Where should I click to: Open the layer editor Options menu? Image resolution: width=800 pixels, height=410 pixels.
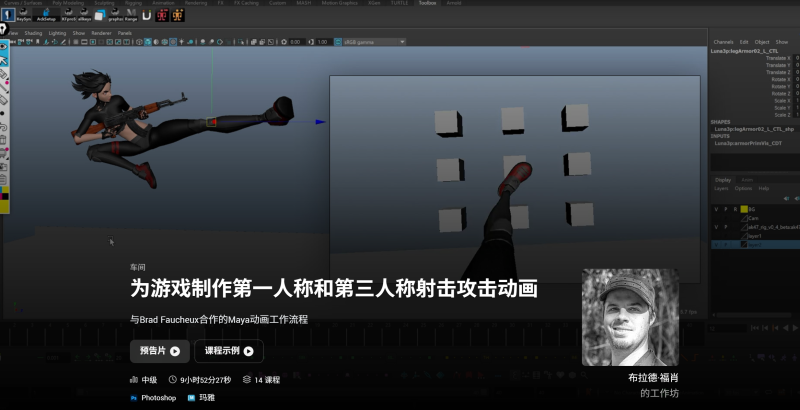click(743, 189)
